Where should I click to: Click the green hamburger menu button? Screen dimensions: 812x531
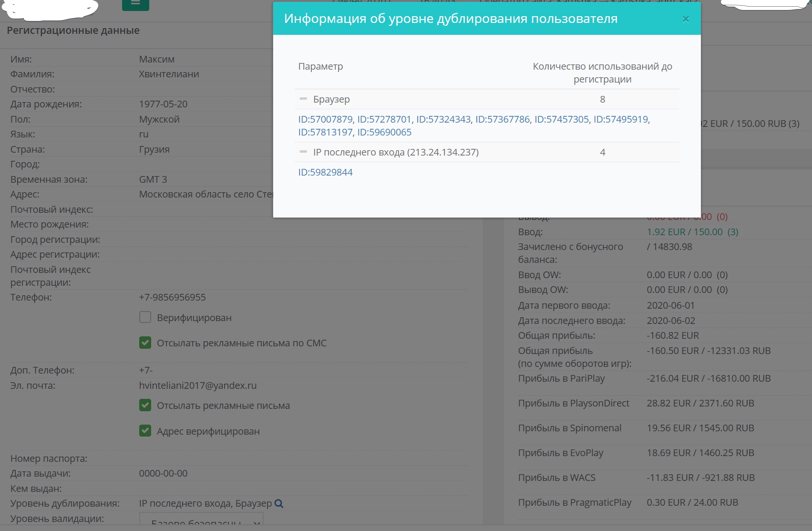pyautogui.click(x=135, y=4)
